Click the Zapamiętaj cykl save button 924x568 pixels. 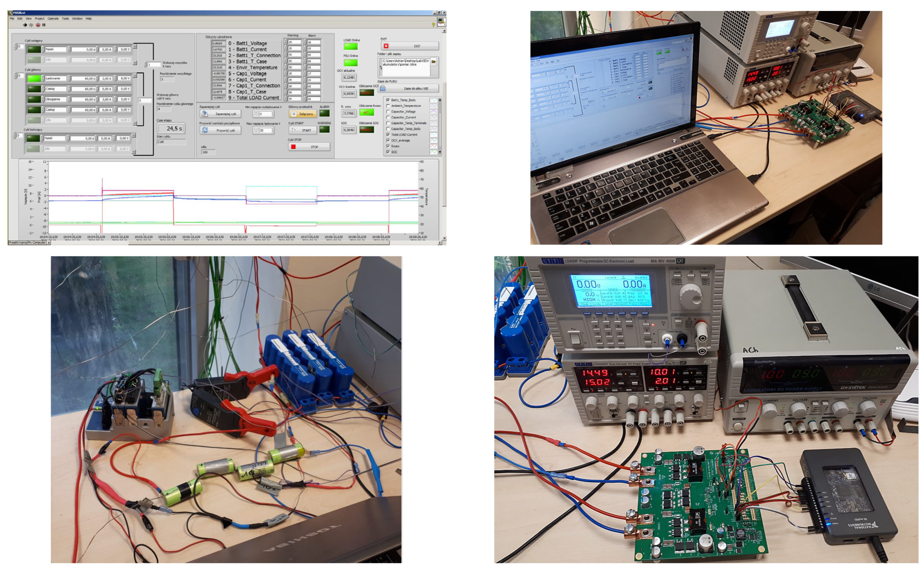pyautogui.click(x=221, y=114)
